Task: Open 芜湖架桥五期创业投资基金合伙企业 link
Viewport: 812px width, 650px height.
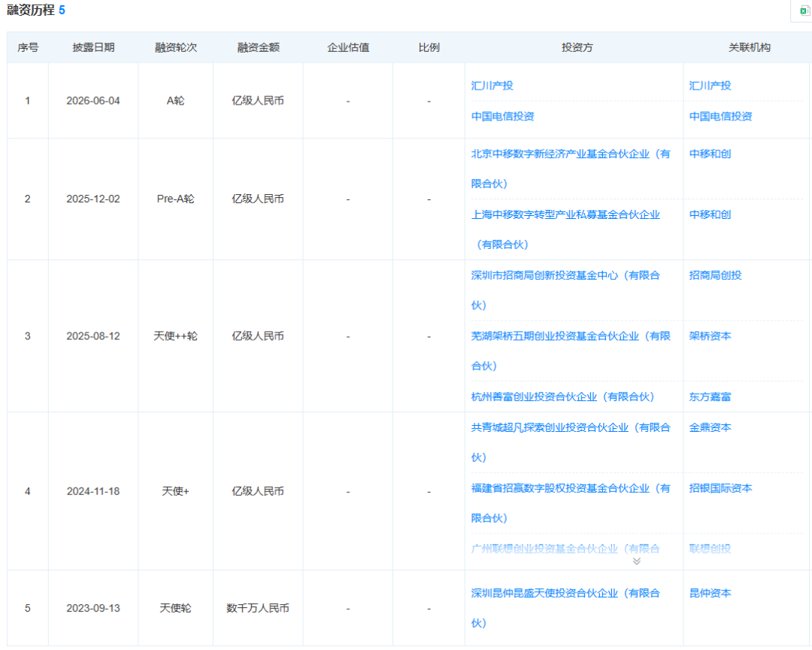Action: (x=570, y=351)
